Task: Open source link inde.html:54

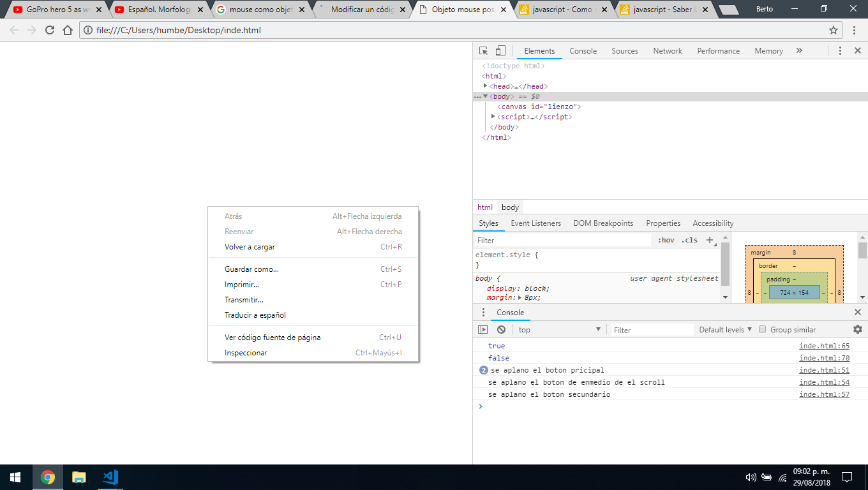Action: coord(825,382)
